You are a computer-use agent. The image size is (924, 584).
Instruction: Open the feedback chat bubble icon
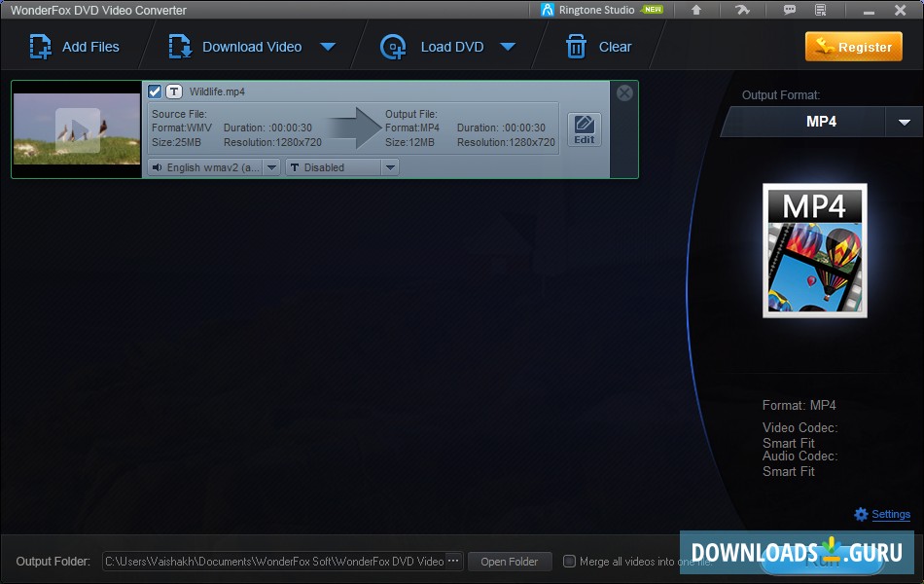(789, 10)
